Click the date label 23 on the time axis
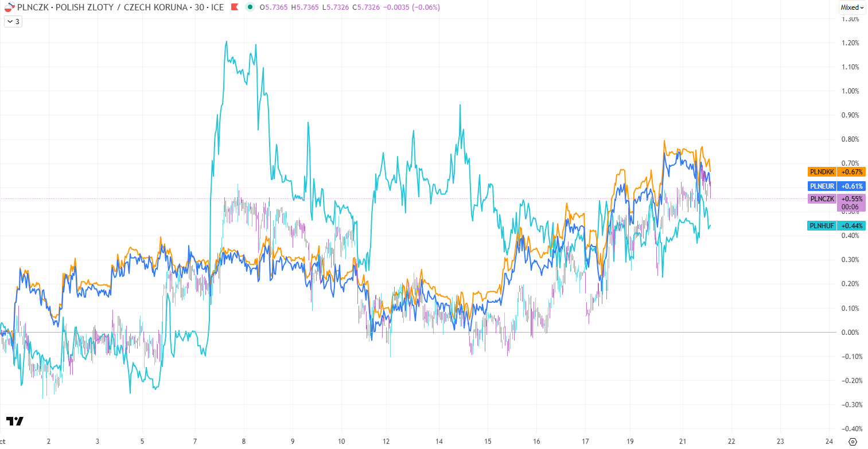Screen dimensions: 868x449 tap(780, 442)
